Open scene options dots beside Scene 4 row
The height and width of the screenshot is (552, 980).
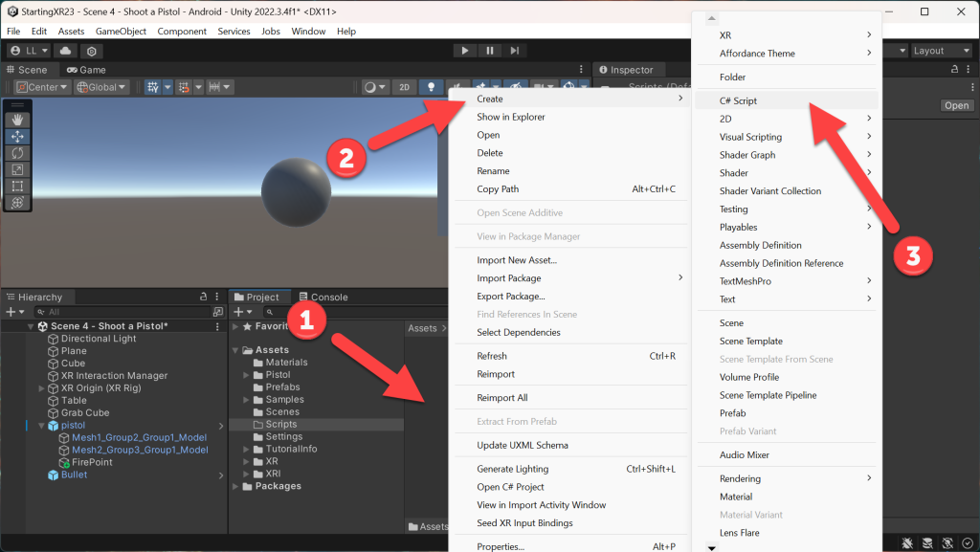tap(217, 326)
